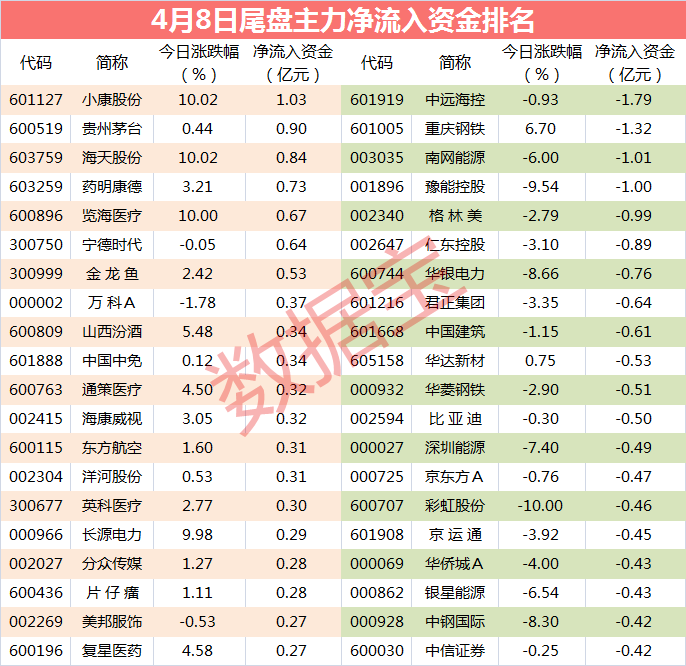Select stock code 000002
686x666 pixels.
tap(36, 303)
